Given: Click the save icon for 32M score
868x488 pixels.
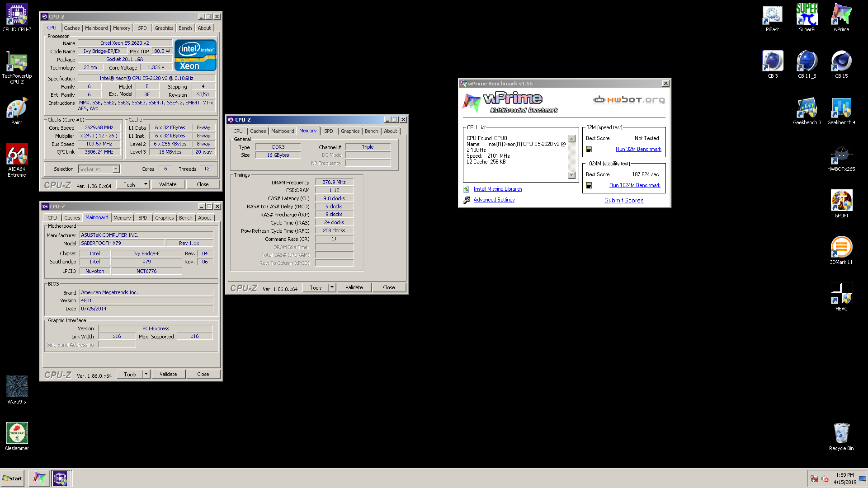Looking at the screenshot, I should (589, 149).
